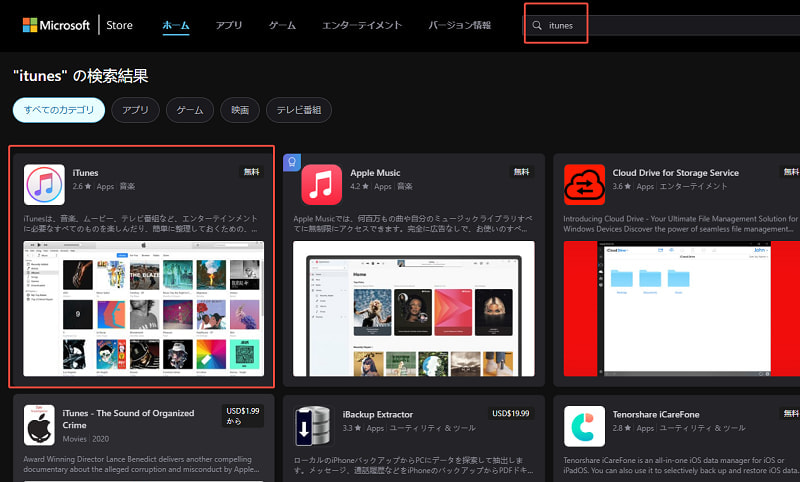Click the iBackup Extractor 3.3 star rating
This screenshot has height=482, width=800.
coord(352,428)
